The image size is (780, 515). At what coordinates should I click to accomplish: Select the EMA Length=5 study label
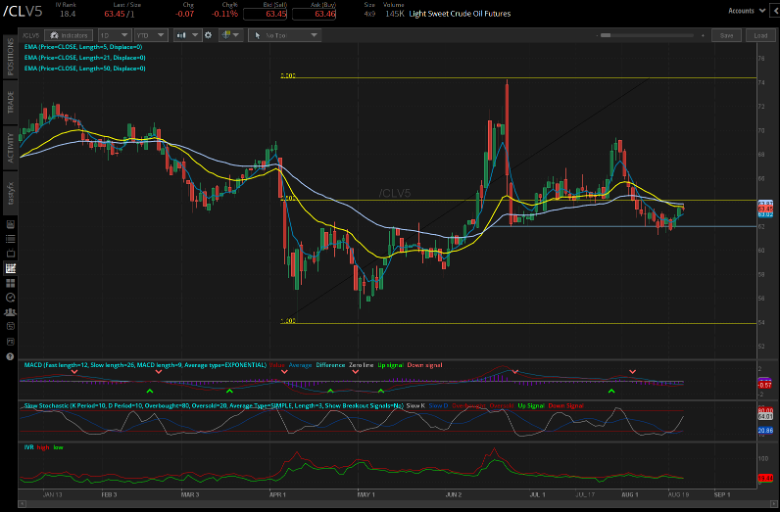(83, 47)
